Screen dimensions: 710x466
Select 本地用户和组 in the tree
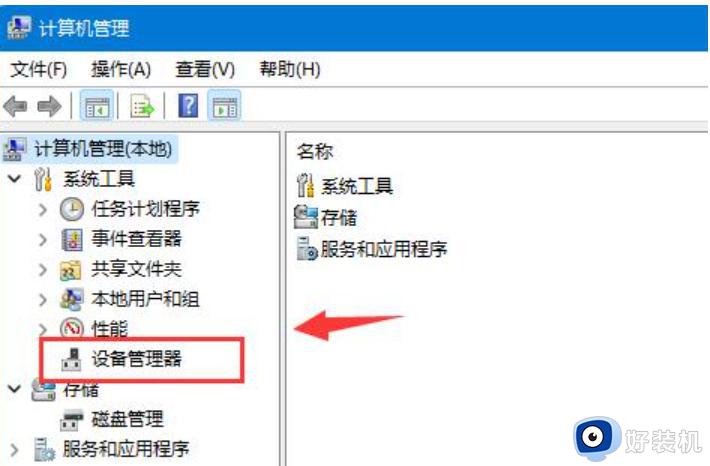coord(145,299)
